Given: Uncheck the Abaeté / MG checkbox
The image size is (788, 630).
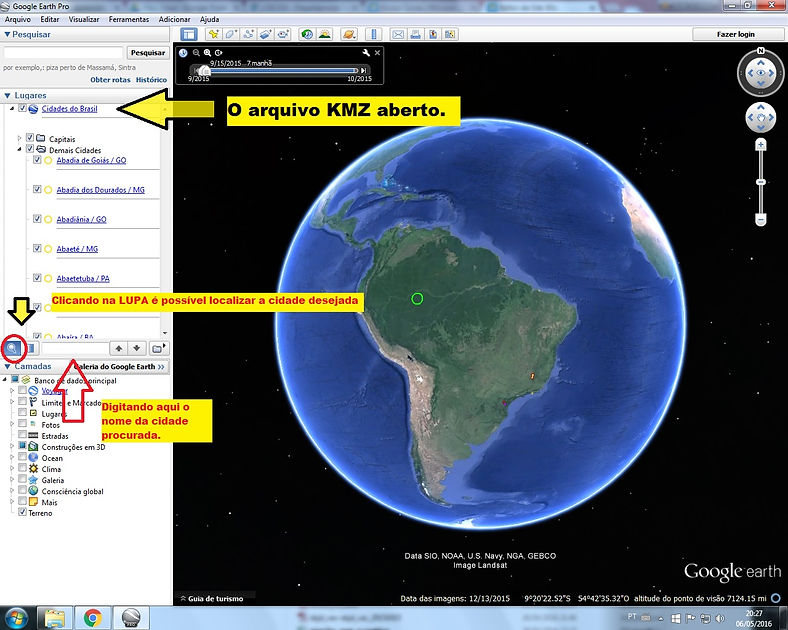Looking at the screenshot, I should pyautogui.click(x=37, y=248).
